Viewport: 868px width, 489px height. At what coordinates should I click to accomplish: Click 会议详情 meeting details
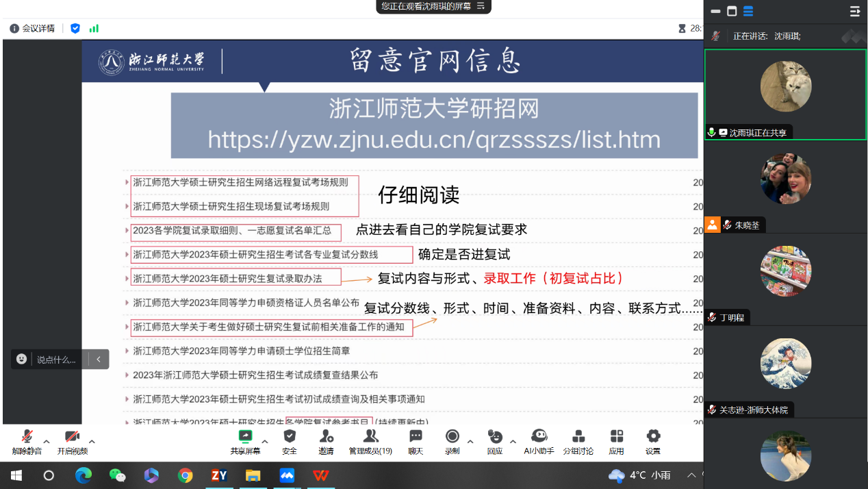(32, 28)
